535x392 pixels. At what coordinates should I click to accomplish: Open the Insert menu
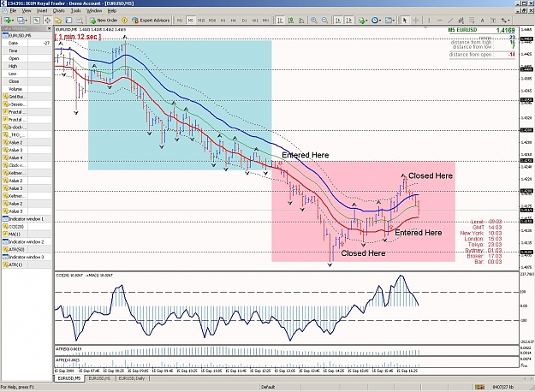click(42, 11)
